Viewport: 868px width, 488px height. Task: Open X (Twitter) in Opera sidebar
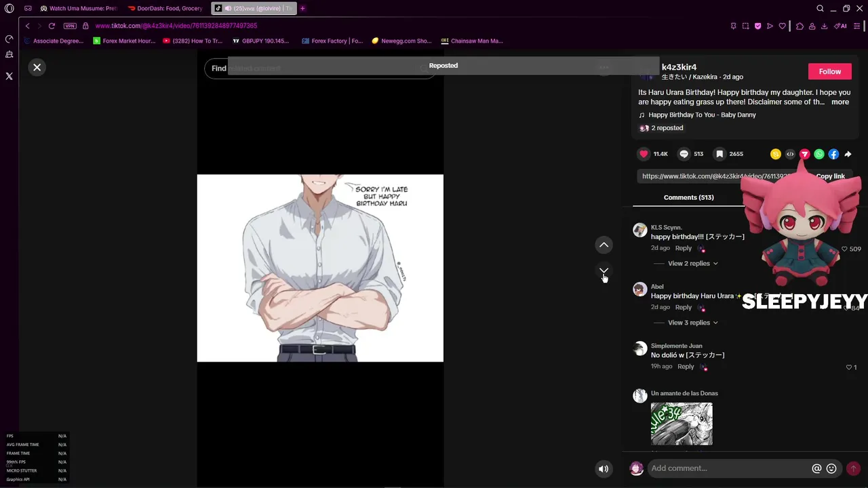(x=9, y=77)
